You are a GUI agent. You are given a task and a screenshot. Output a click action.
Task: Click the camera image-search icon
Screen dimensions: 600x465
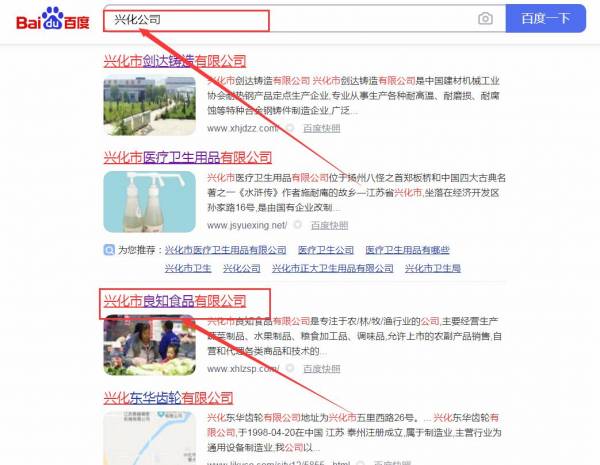tap(485, 18)
